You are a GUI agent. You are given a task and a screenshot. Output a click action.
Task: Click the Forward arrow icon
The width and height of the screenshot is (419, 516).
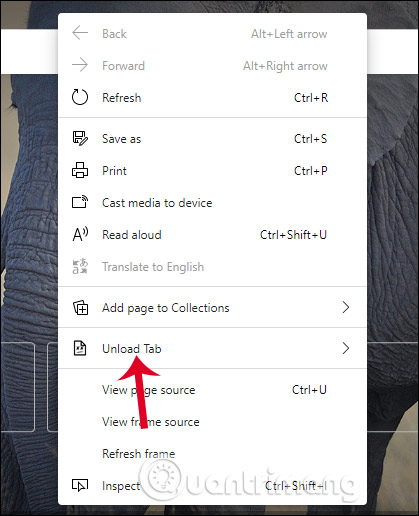pos(80,65)
